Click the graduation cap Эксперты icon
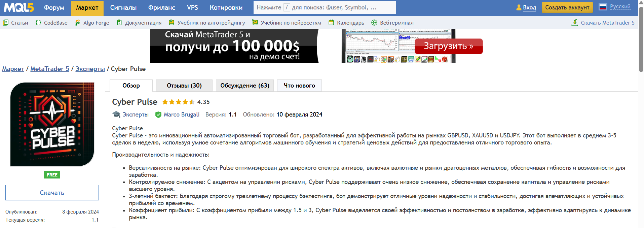The image size is (644, 228). click(x=116, y=115)
